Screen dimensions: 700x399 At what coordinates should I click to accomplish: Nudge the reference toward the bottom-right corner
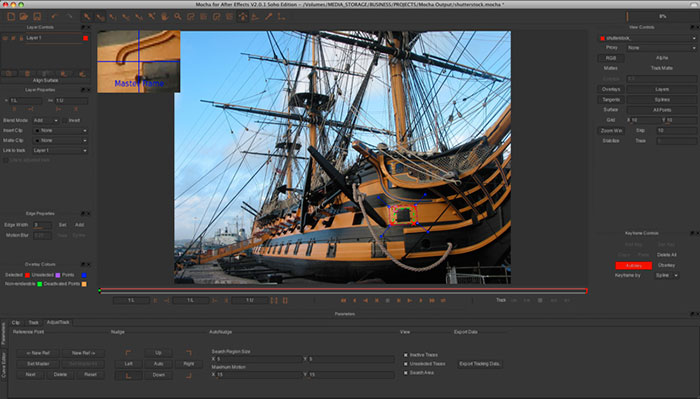pos(188,375)
